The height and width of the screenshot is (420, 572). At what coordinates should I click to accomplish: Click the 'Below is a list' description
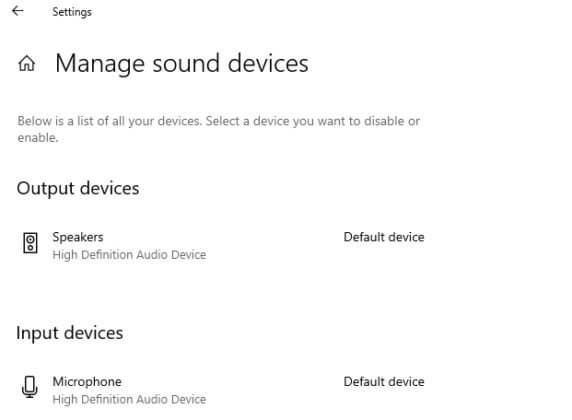pos(219,129)
